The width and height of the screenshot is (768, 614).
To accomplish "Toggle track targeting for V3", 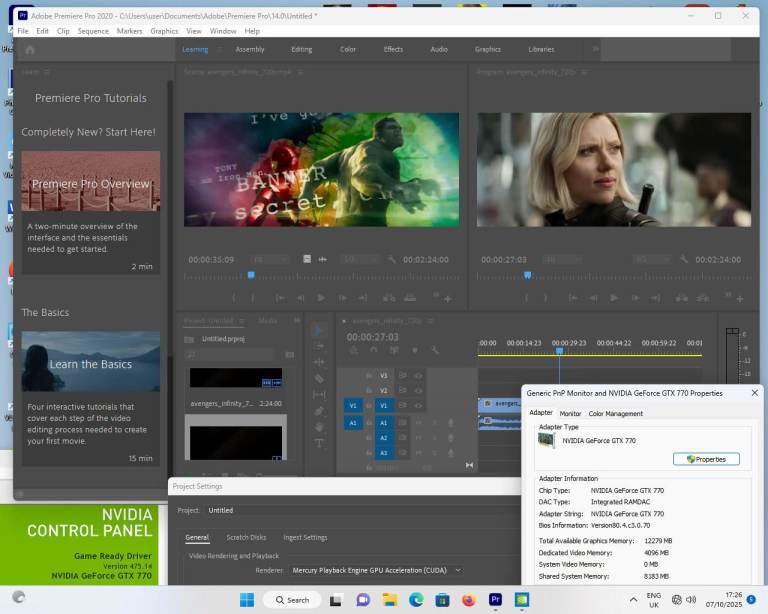I will pyautogui.click(x=383, y=375).
